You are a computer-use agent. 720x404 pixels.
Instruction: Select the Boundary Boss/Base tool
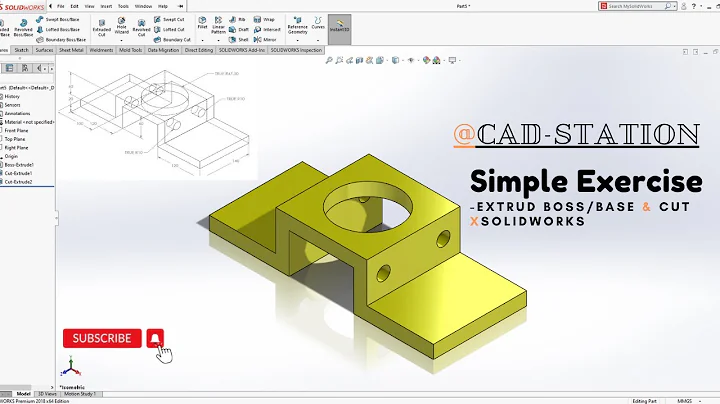coord(61,39)
